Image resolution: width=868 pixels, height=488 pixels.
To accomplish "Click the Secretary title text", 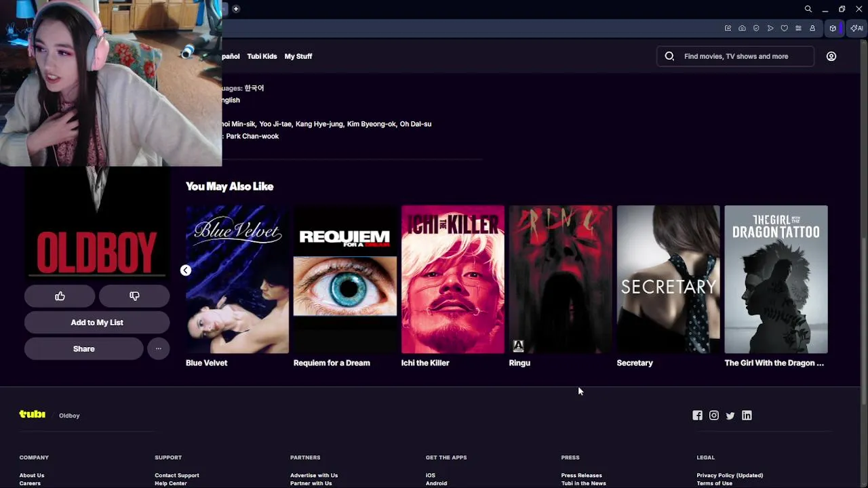I will 635,363.
